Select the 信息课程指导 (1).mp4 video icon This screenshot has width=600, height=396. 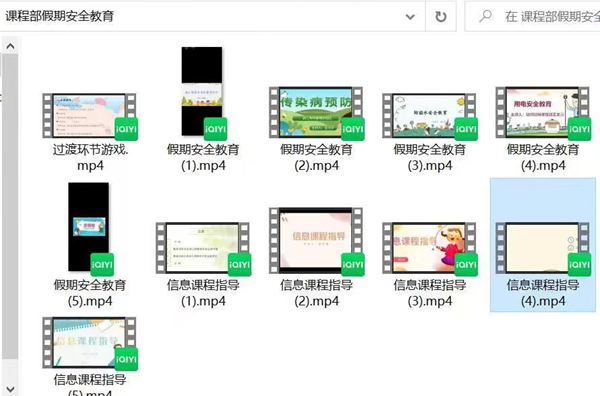coord(203,248)
